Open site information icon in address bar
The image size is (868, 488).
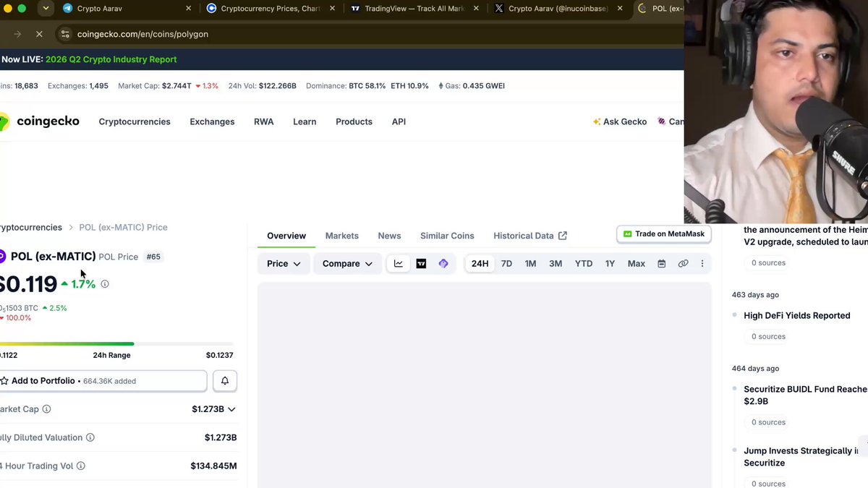[64, 34]
